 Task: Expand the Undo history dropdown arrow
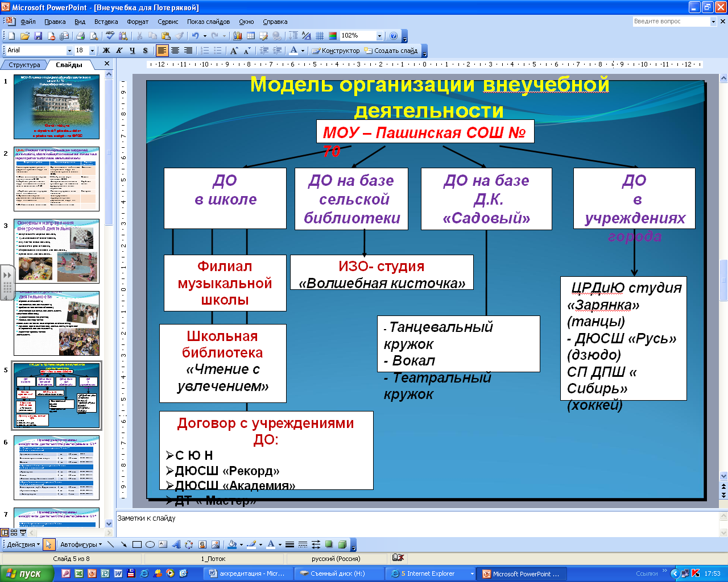[x=205, y=36]
